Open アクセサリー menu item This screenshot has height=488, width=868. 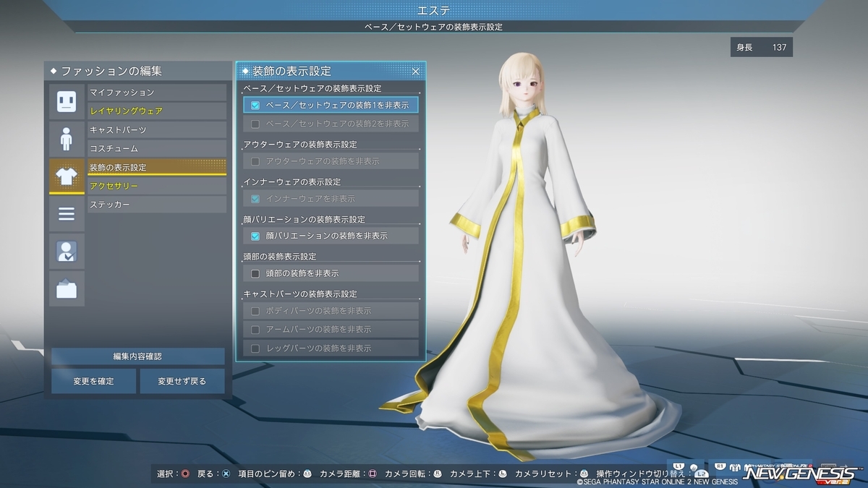click(x=157, y=186)
